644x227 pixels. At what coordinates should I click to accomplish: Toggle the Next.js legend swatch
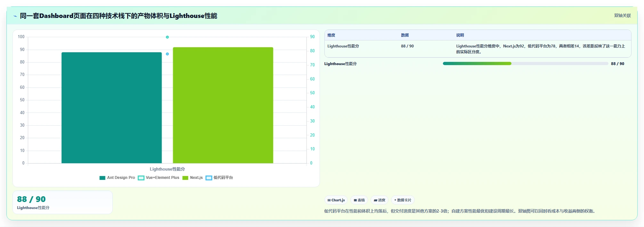[x=185, y=178]
